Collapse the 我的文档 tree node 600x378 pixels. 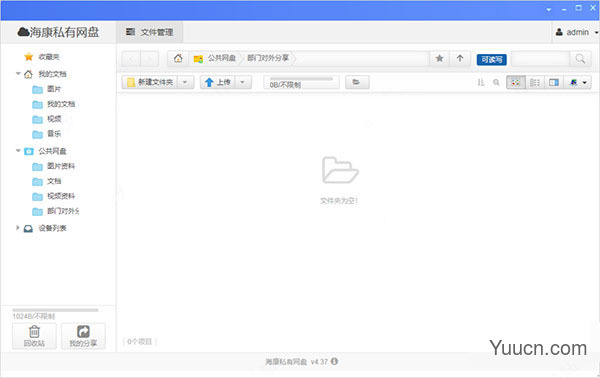coord(18,73)
